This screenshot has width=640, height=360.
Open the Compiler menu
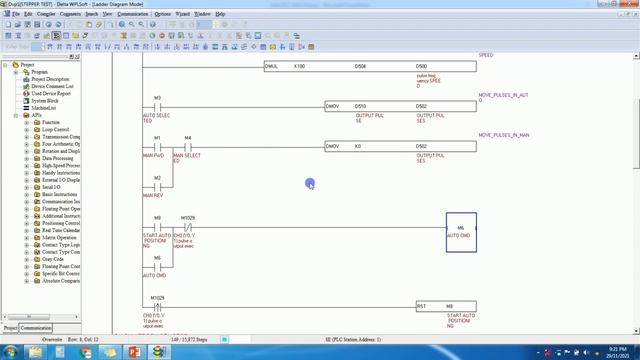click(46, 14)
